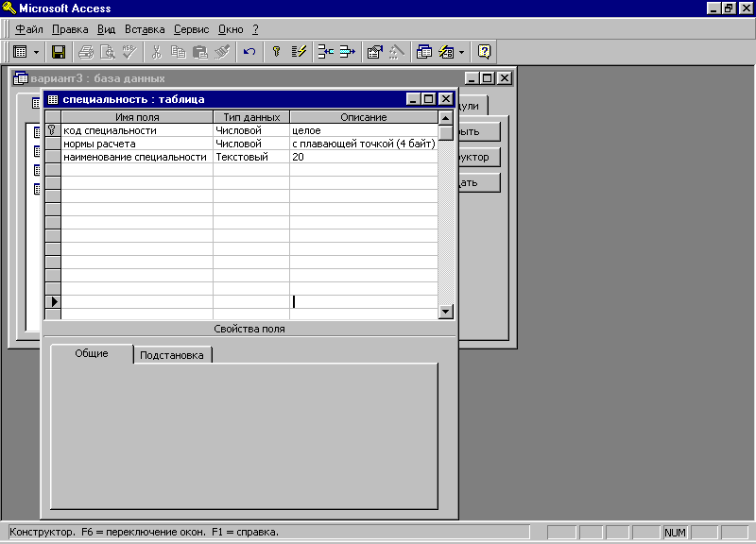This screenshot has width=756, height=544.
Task: Open the Properties toolbar icon
Action: click(374, 52)
